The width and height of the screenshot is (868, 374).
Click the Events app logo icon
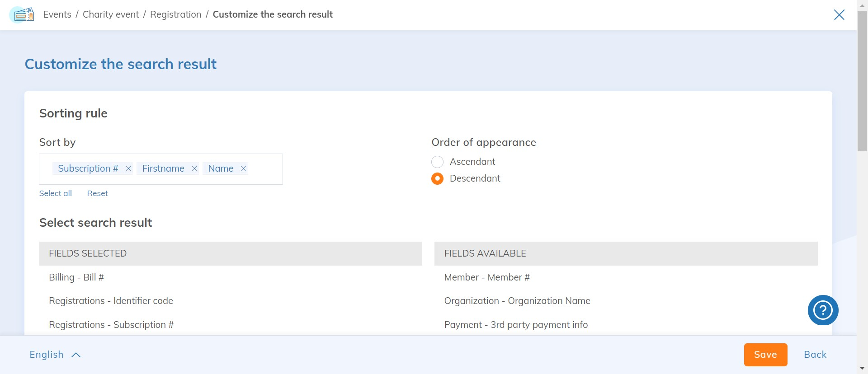tap(22, 15)
